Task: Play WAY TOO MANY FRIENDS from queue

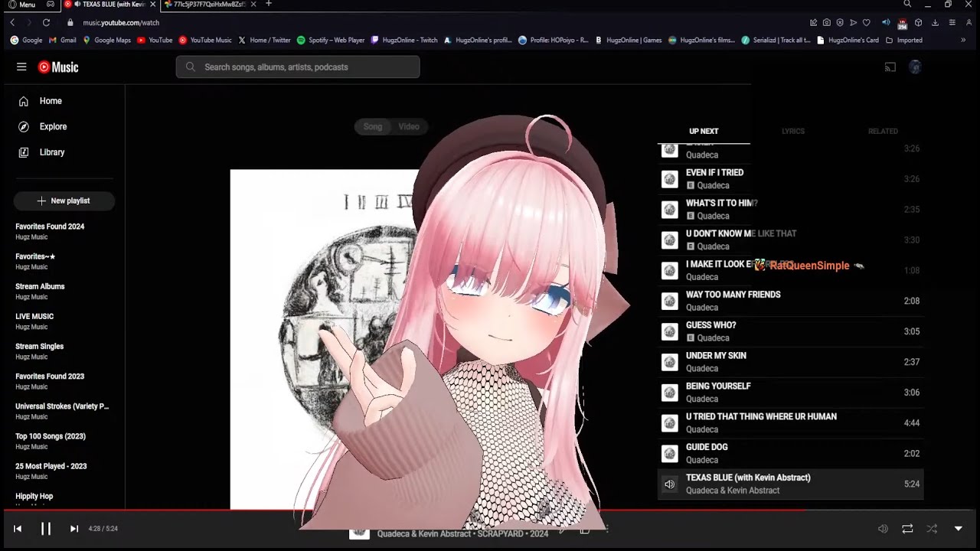Action: click(791, 301)
